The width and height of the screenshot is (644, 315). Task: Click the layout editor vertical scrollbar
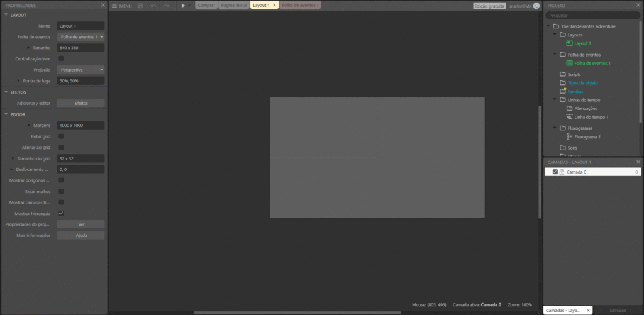pyautogui.click(x=540, y=162)
